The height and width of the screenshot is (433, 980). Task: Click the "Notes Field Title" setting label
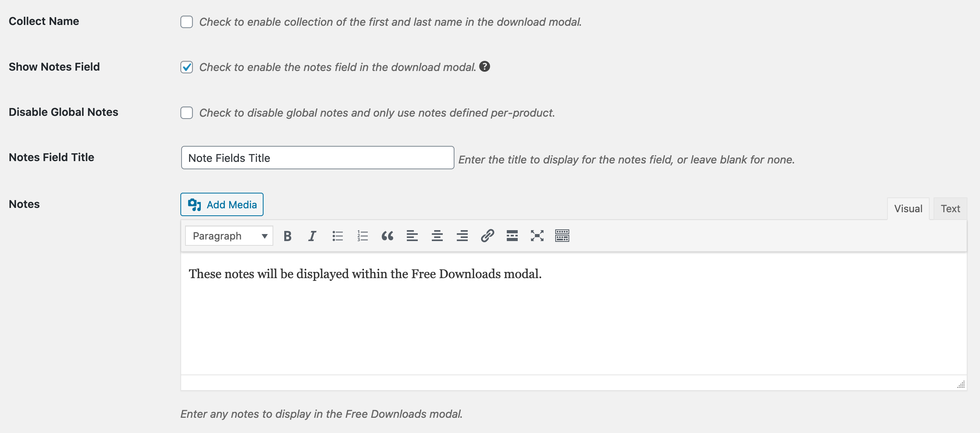coord(52,157)
